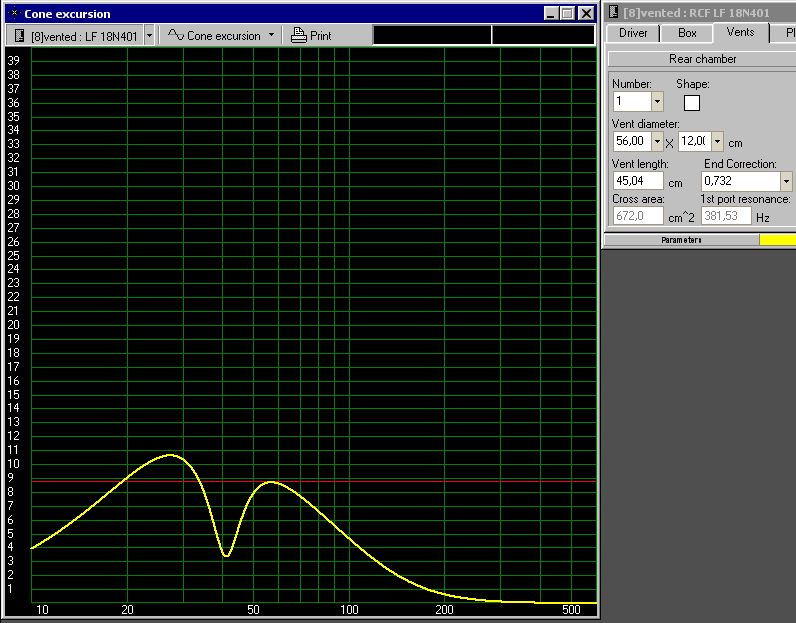Click the Vent length input field
This screenshot has height=623, width=796.
(637, 181)
